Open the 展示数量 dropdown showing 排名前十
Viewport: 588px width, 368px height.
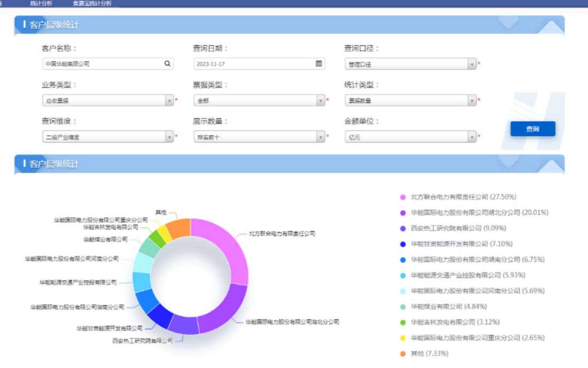coord(259,137)
